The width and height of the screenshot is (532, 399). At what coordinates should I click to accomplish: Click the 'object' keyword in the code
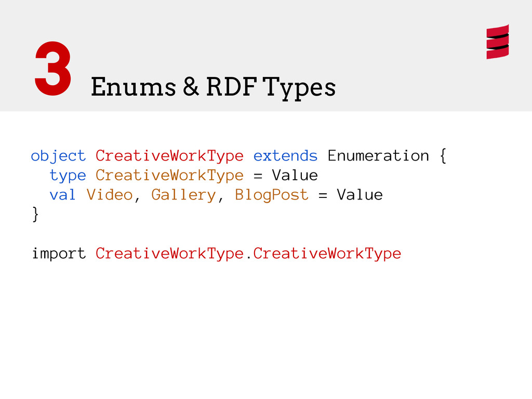(58, 156)
